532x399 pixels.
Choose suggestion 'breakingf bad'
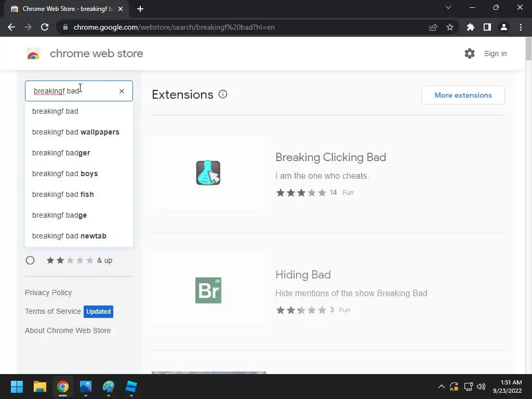[79, 111]
